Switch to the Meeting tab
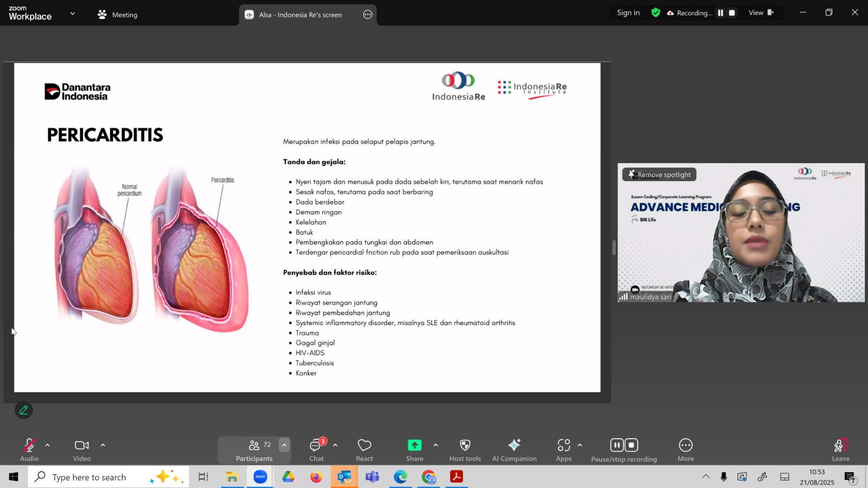This screenshot has height=488, width=868. (118, 15)
